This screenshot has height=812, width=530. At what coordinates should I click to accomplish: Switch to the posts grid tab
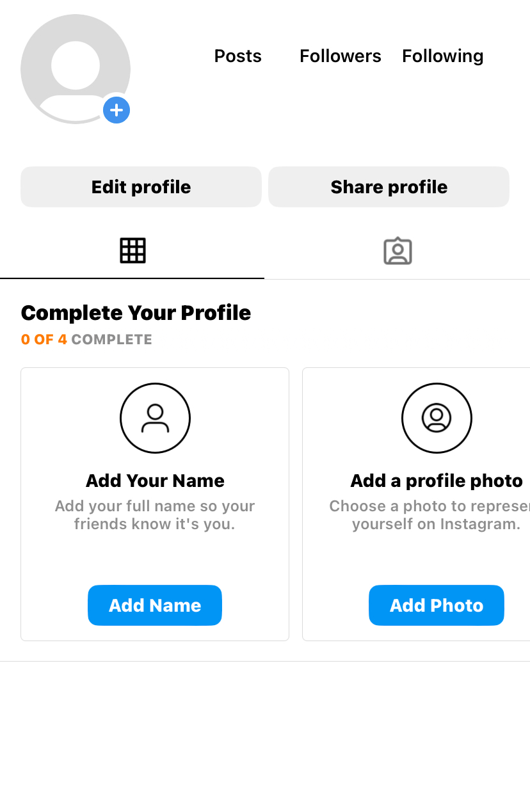132,251
